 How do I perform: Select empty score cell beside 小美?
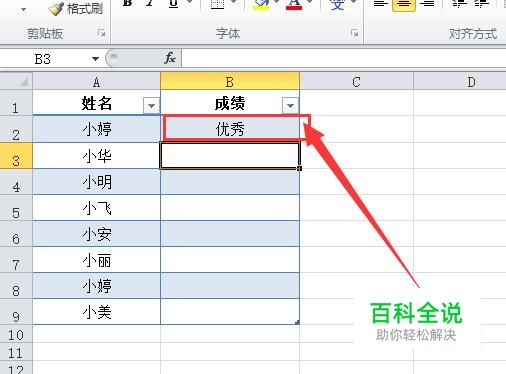[x=230, y=312]
